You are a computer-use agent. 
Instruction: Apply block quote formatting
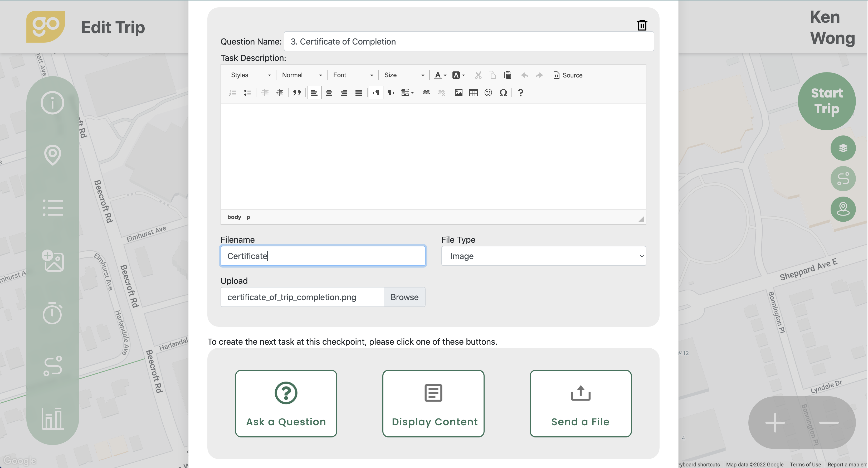tap(297, 93)
